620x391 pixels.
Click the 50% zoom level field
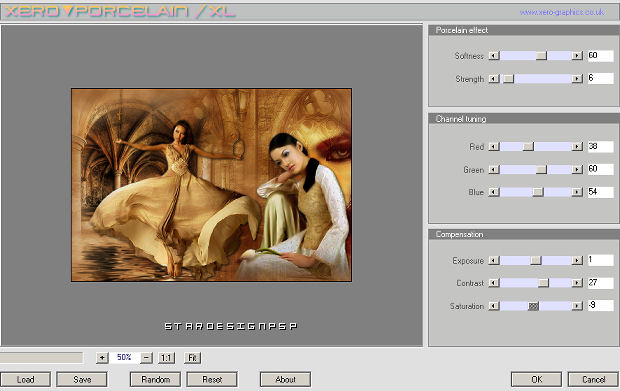[x=124, y=357]
